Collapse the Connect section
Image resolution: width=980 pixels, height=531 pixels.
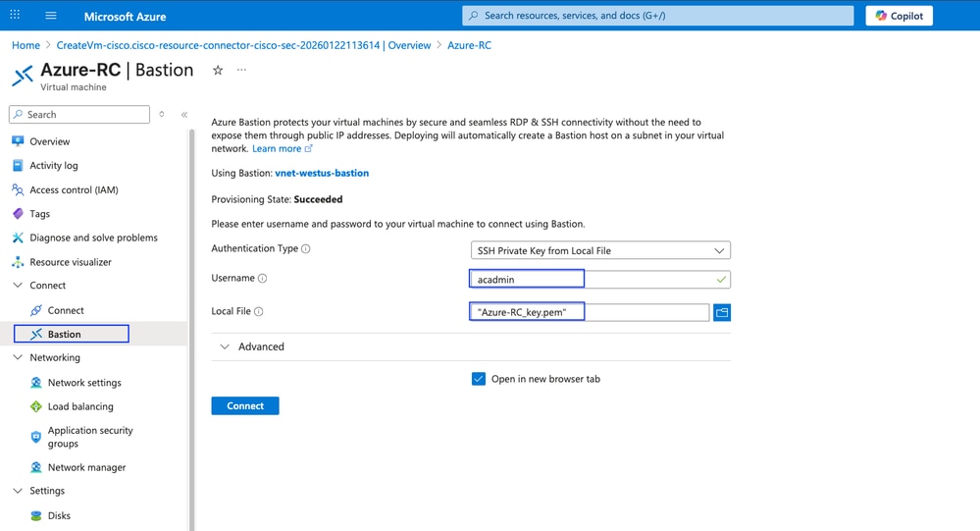[x=18, y=286]
